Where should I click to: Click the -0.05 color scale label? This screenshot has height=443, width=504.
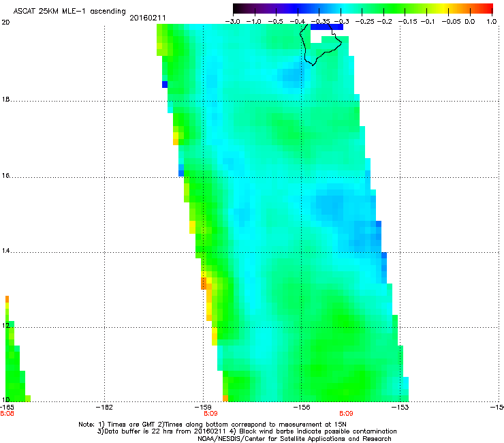[451, 22]
